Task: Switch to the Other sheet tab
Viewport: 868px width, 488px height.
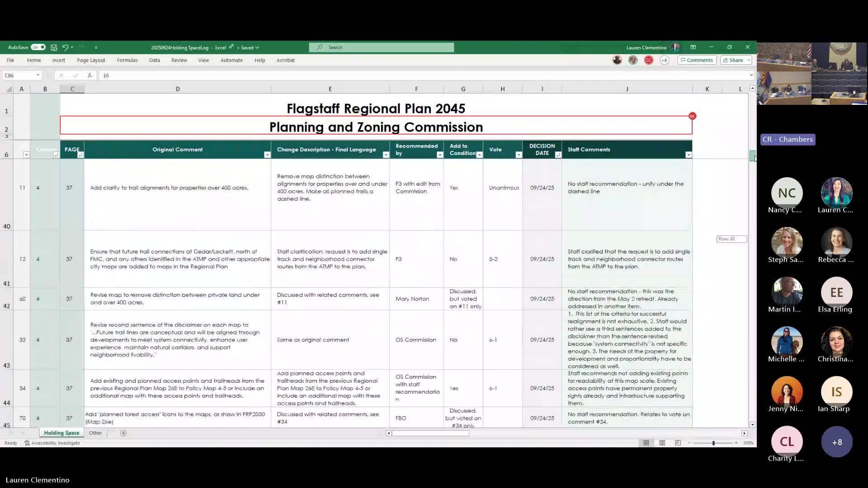Action: (95, 433)
